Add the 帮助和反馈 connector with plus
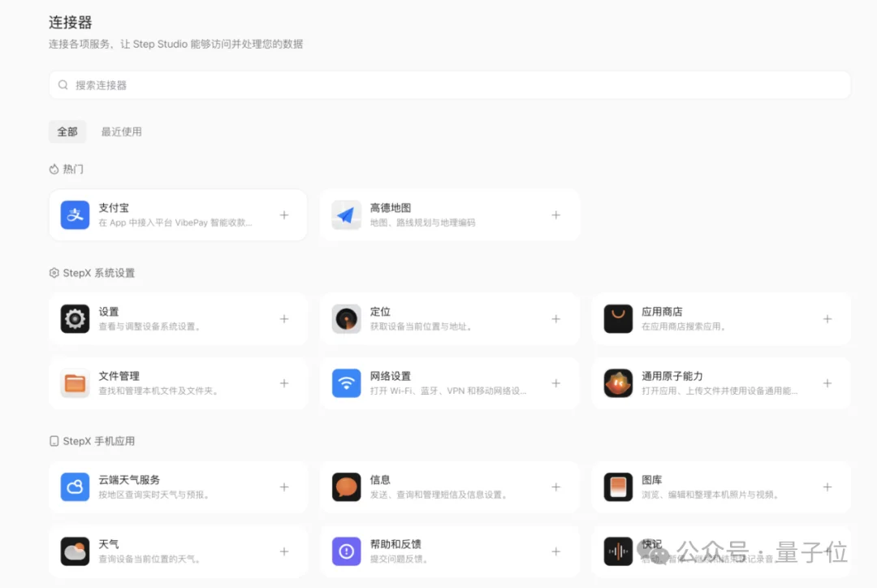The width and height of the screenshot is (877, 588). point(556,551)
